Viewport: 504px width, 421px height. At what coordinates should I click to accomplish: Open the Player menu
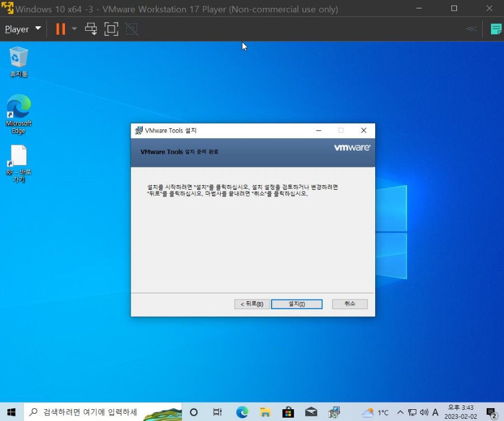23,29
